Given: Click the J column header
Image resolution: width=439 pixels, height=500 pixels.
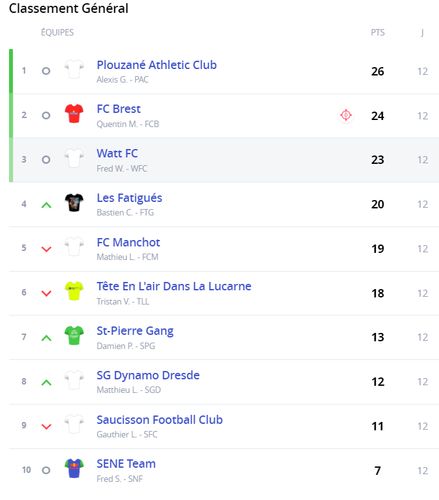Looking at the screenshot, I should (422, 33).
